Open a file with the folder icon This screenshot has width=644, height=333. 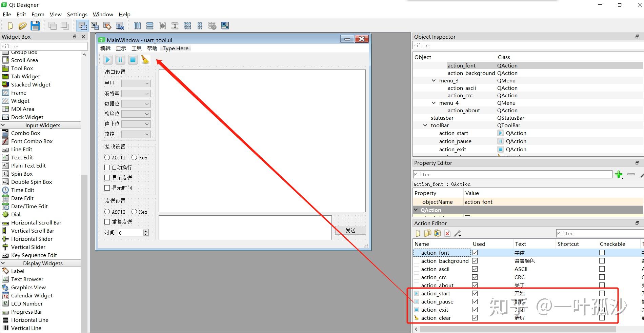(22, 26)
